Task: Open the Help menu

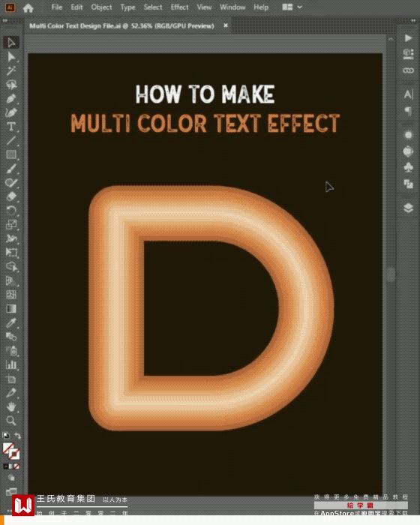Action: [x=261, y=7]
